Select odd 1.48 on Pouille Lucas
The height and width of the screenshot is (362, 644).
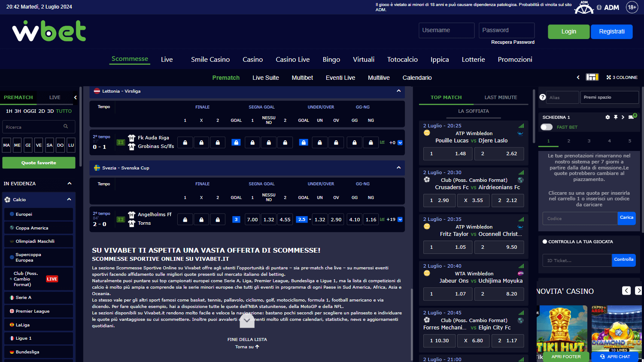(448, 154)
